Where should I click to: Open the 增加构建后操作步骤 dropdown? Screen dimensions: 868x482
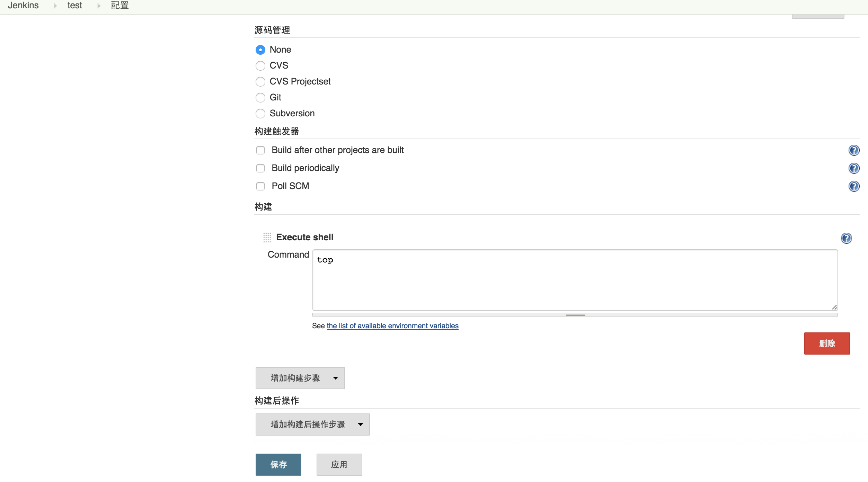pos(312,425)
